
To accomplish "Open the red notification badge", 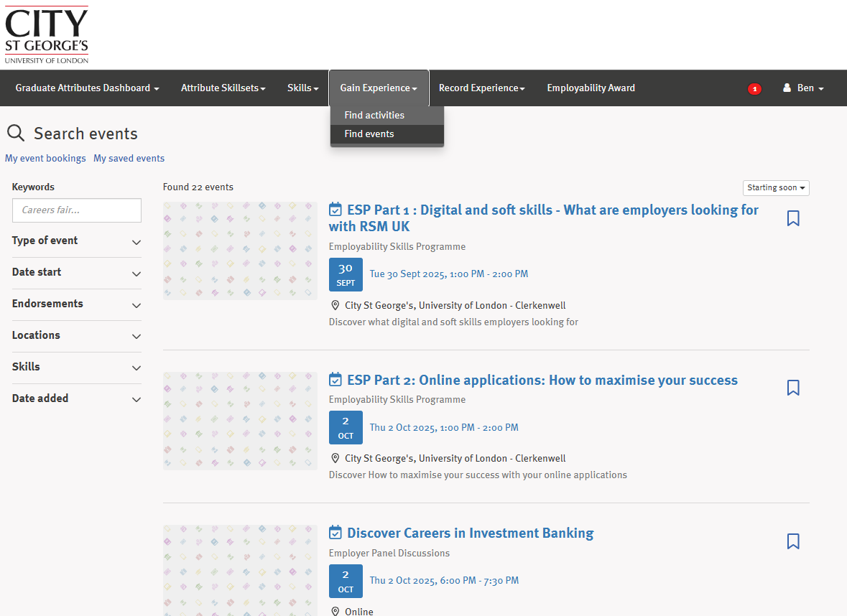I will [x=754, y=88].
